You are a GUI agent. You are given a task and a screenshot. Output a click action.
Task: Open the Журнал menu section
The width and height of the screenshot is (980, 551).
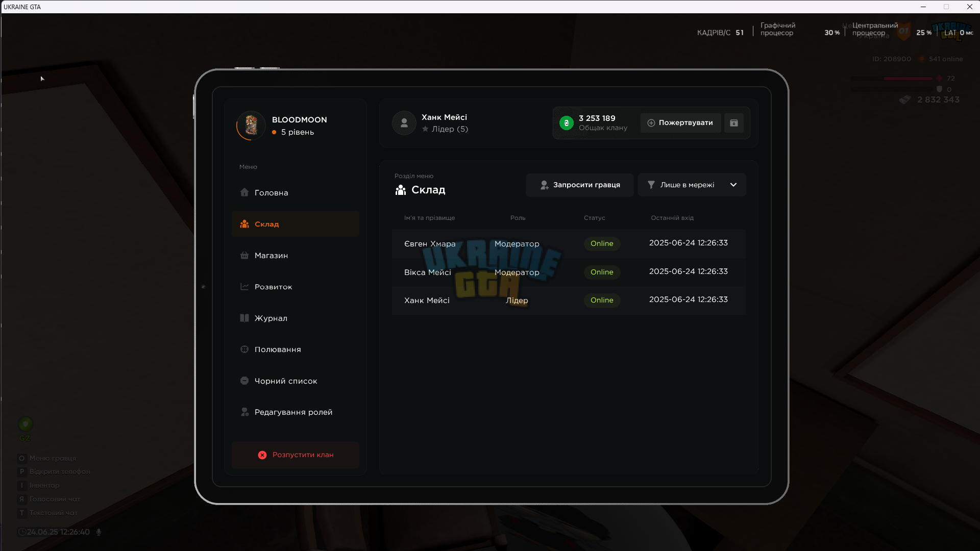click(x=296, y=318)
